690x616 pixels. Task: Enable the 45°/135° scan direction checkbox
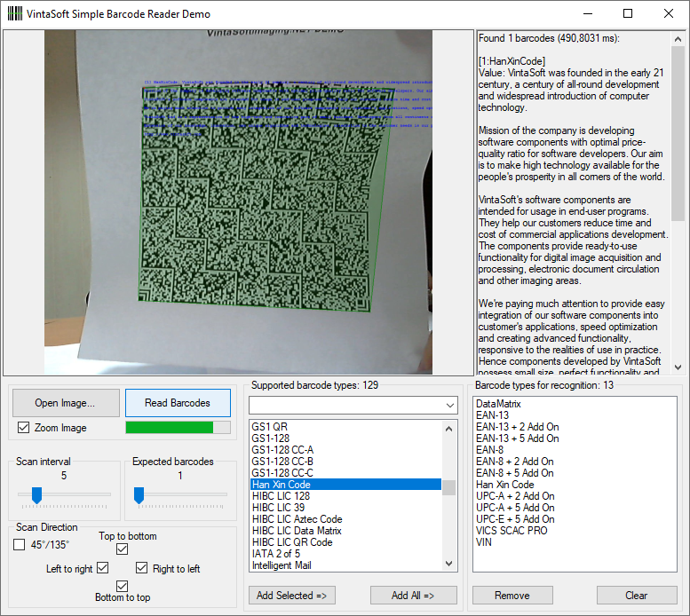[20, 545]
